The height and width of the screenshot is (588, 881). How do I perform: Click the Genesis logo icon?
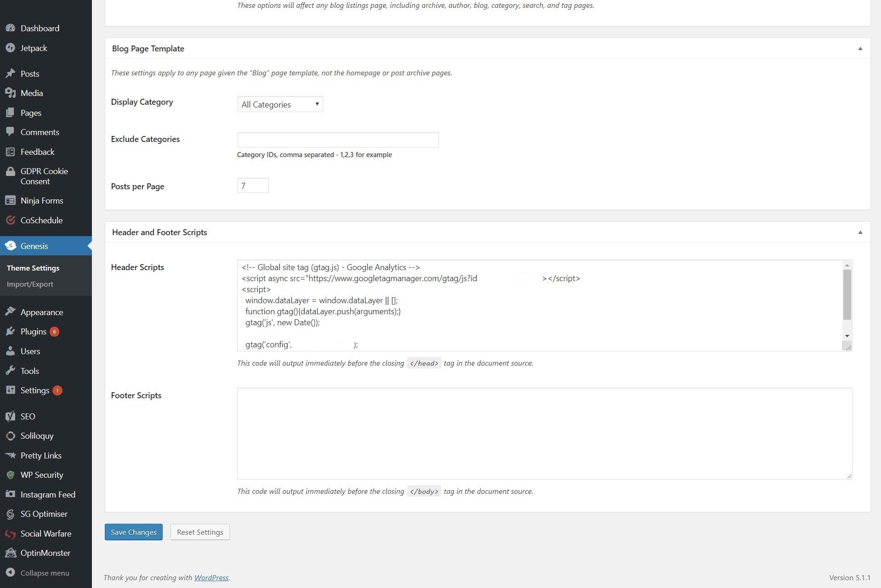pos(10,246)
